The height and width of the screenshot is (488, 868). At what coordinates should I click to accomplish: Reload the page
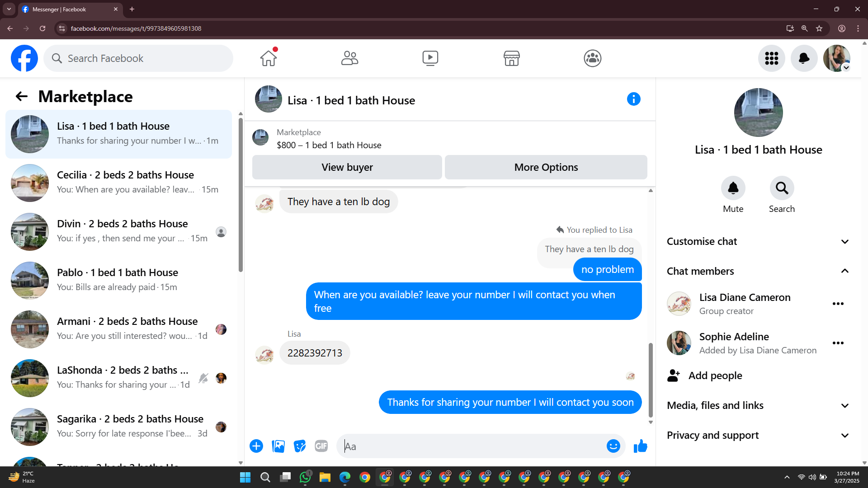click(x=42, y=28)
